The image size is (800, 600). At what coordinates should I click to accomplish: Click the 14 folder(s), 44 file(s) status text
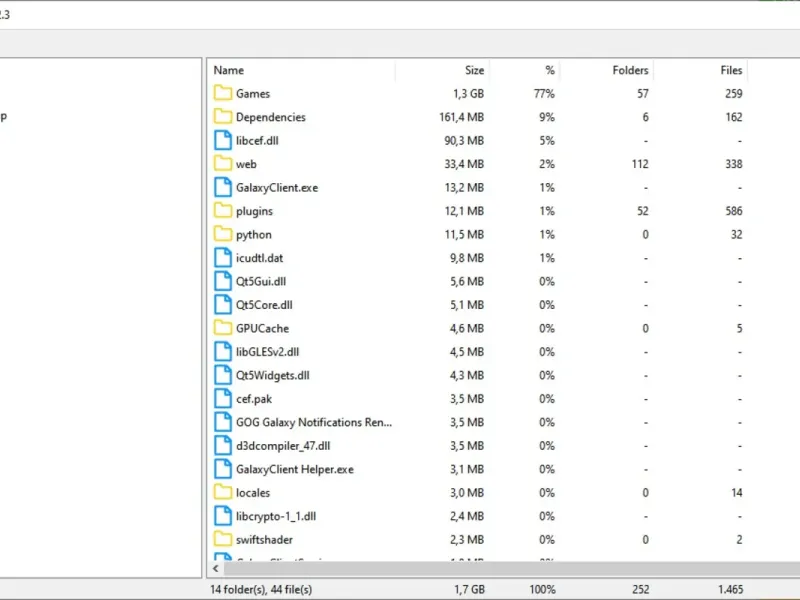pos(261,590)
